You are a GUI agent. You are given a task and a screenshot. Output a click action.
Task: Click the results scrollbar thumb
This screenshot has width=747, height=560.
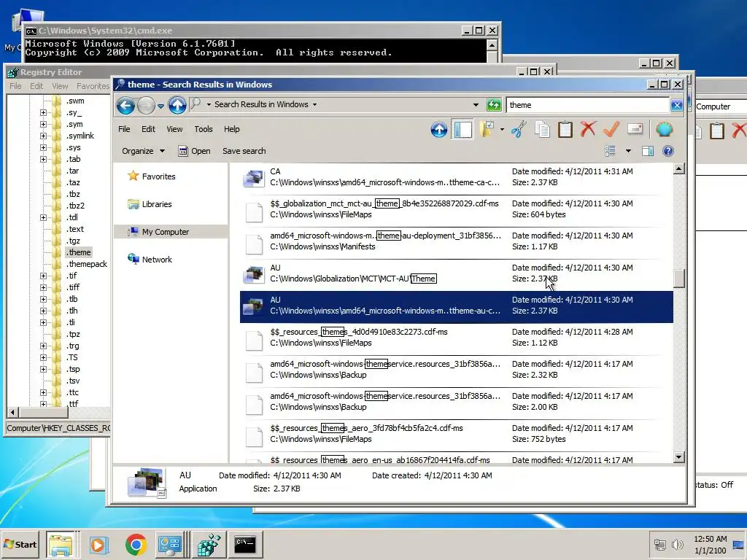pos(679,279)
